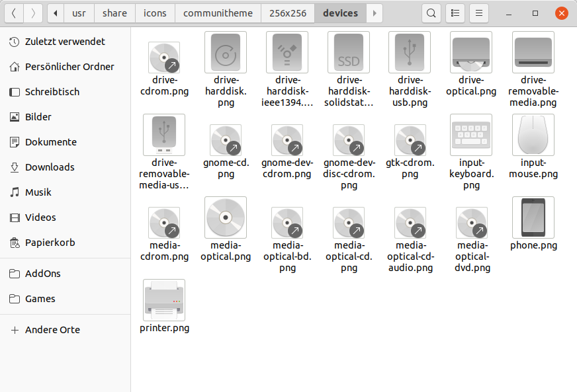Viewport: 577px width, 392px height.
Task: Open Musik in sidebar
Action: (65, 192)
